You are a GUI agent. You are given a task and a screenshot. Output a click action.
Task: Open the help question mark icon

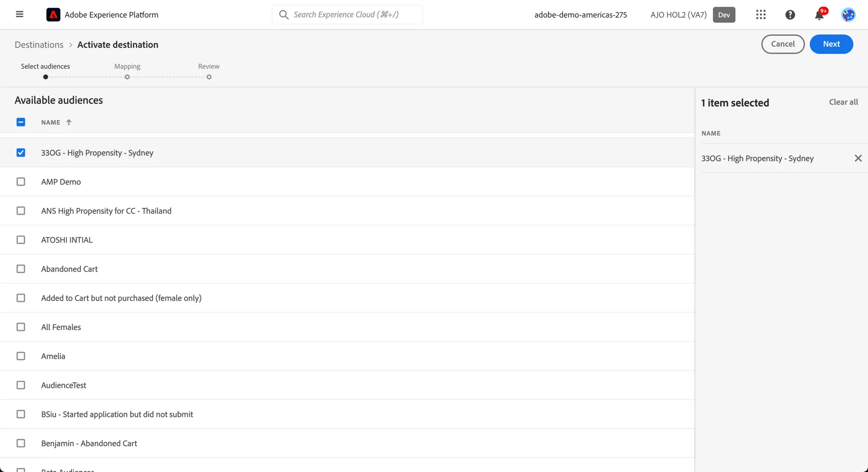790,15
